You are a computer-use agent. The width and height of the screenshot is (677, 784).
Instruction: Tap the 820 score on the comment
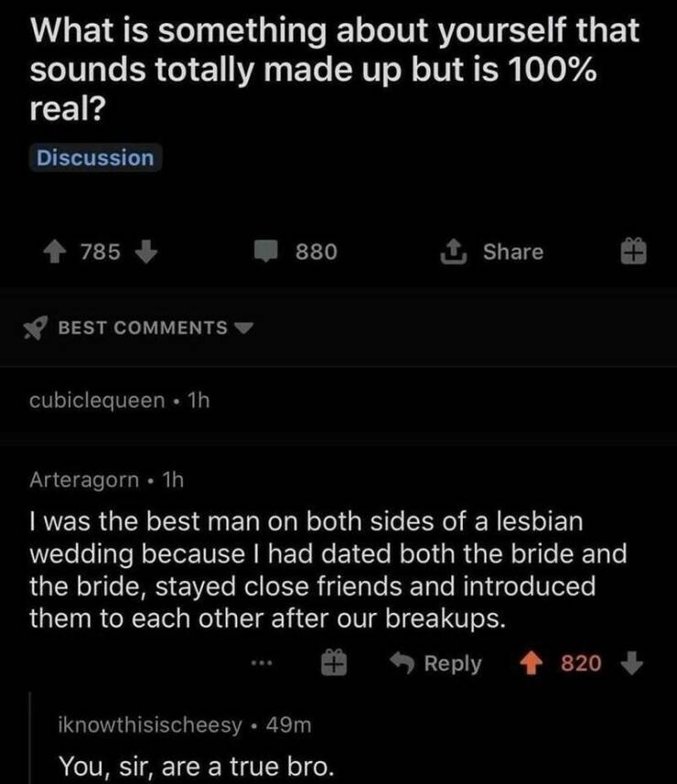pos(581,662)
